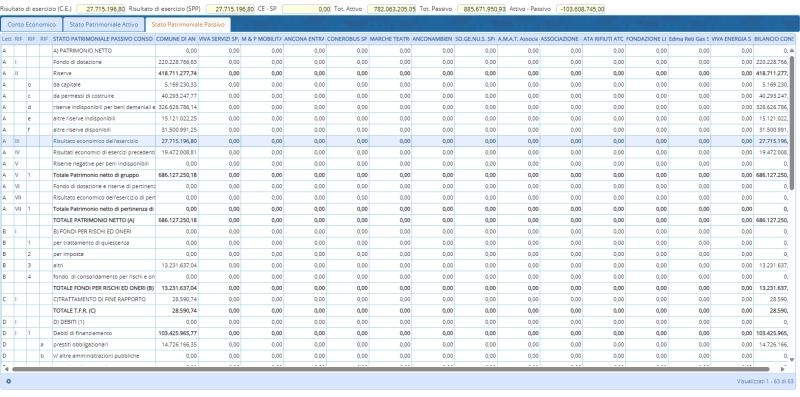Viewport: 800px width, 397px height.
Task: Click Comune value 220.228.766,83
Action: [178, 62]
